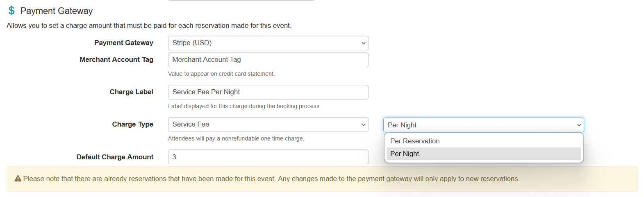The width and height of the screenshot is (644, 197).
Task: Click the dollar sign icon beside Payment Gateway heading
Action: coord(11,11)
